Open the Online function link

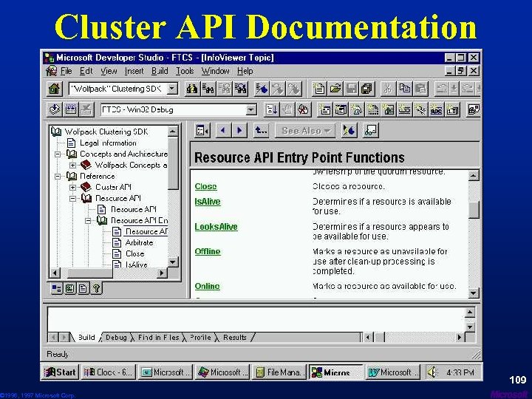pyautogui.click(x=208, y=286)
